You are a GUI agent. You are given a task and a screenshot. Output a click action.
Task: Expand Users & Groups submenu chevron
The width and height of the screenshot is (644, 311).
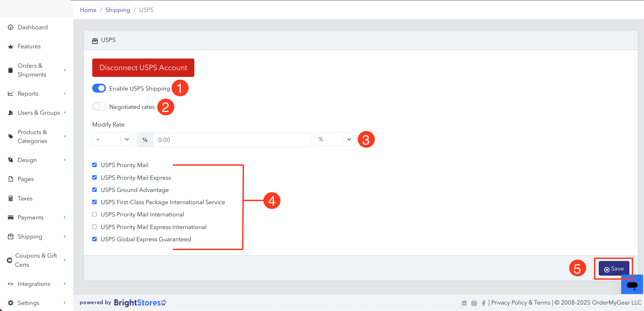tap(65, 113)
